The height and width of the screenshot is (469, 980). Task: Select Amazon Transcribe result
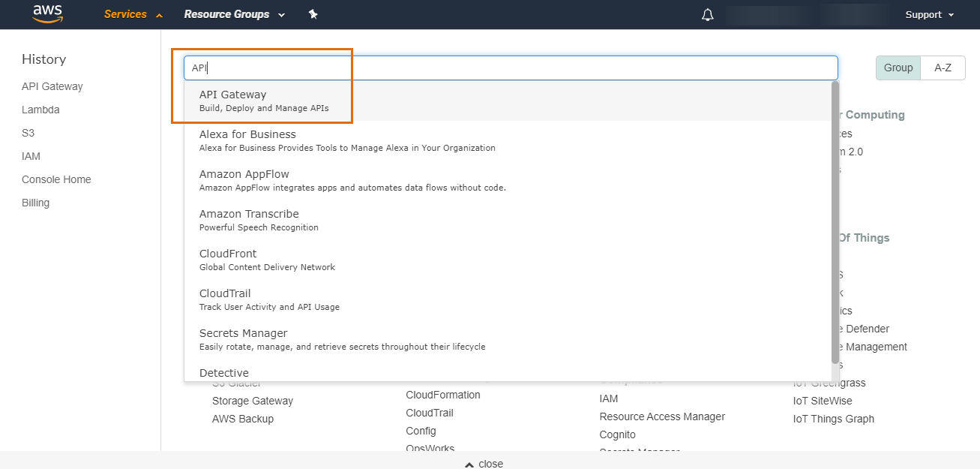(x=508, y=220)
